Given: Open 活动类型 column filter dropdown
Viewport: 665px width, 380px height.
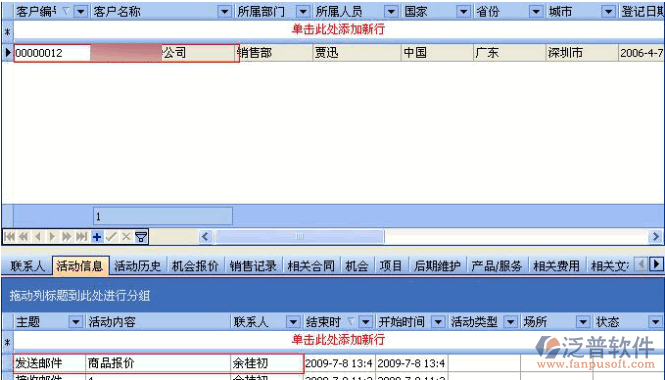Looking at the screenshot, I should tap(511, 322).
